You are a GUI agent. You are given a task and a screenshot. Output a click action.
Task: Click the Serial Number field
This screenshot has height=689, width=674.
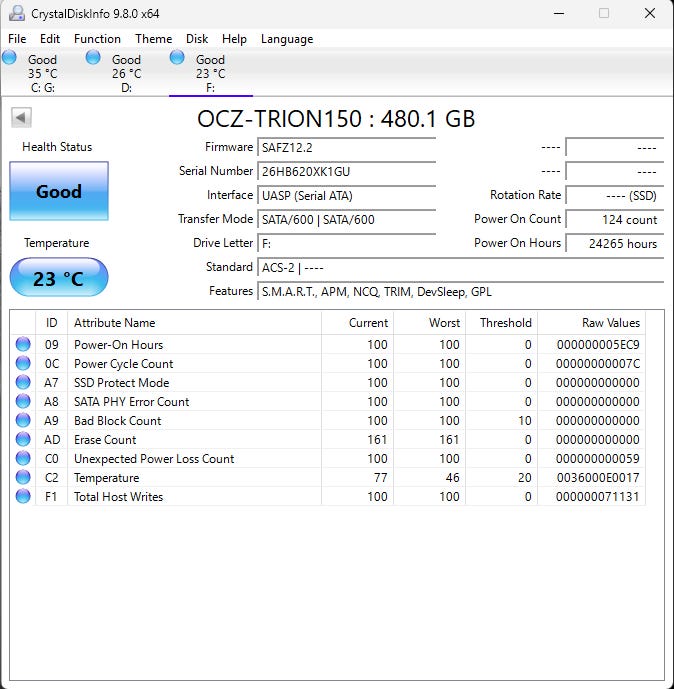pos(346,171)
